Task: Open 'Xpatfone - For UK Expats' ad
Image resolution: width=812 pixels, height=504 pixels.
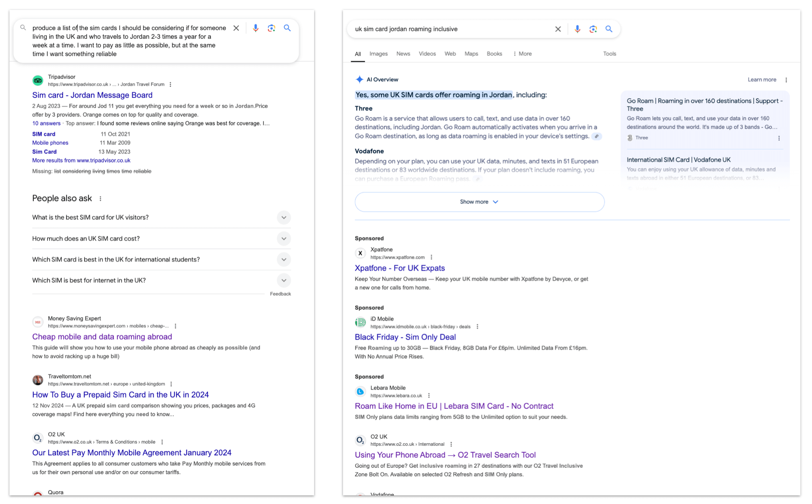Action: pyautogui.click(x=400, y=268)
